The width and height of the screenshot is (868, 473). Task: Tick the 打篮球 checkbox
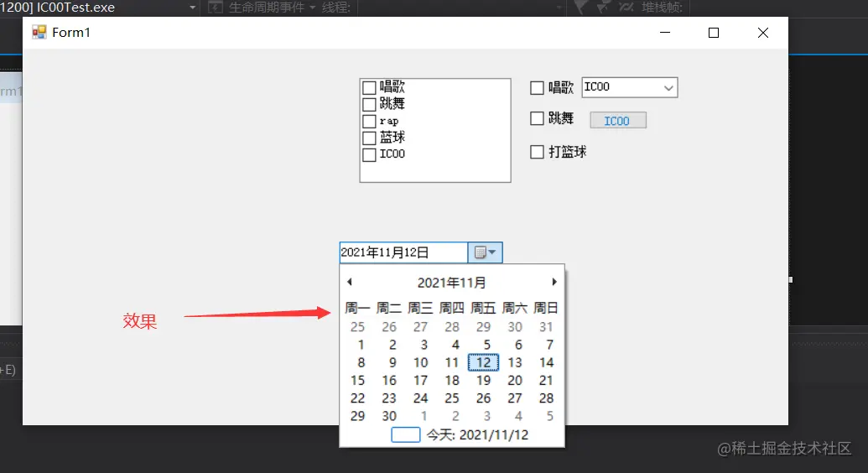click(x=537, y=152)
